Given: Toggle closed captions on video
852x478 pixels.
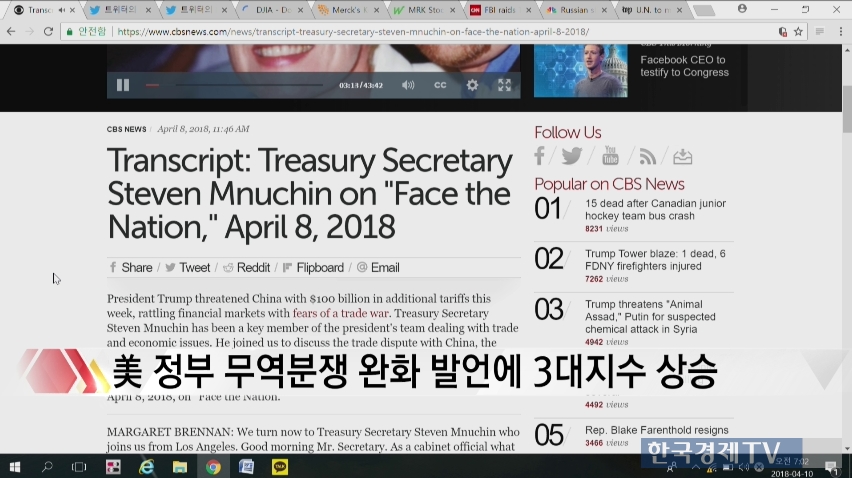Looking at the screenshot, I should tap(440, 85).
